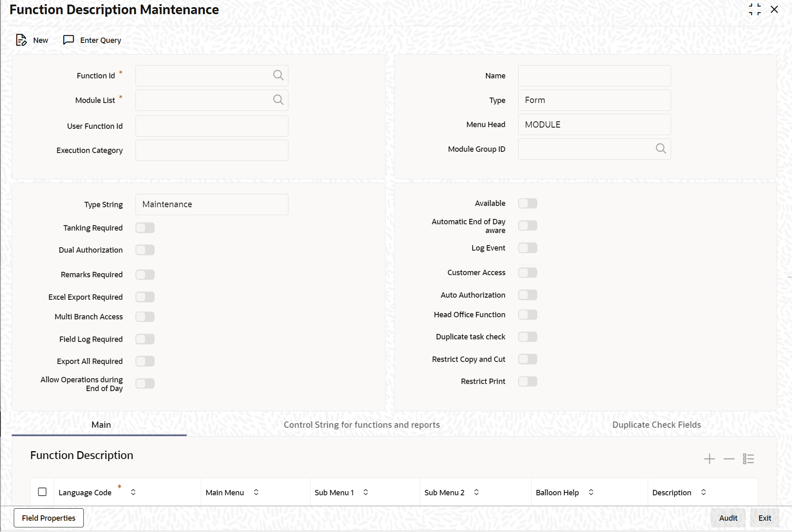The width and height of the screenshot is (792, 532).
Task: Click the Audit button
Action: point(728,518)
